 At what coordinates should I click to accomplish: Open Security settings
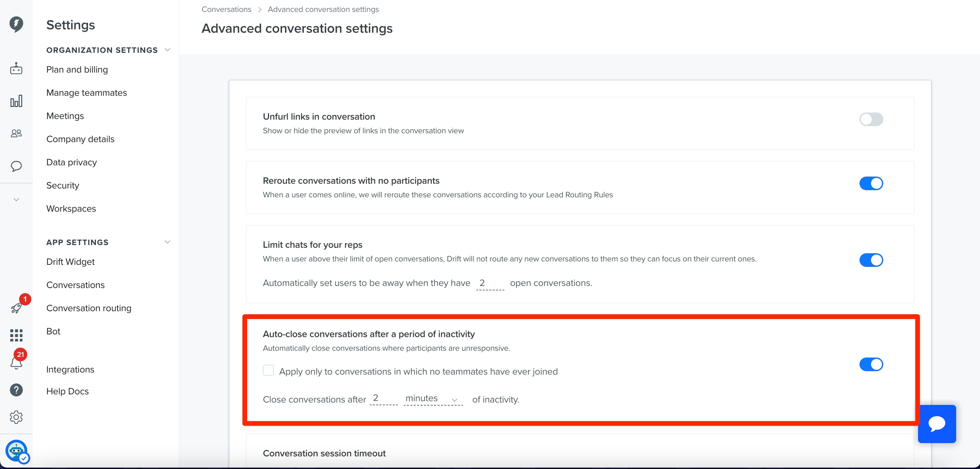pyautogui.click(x=63, y=185)
